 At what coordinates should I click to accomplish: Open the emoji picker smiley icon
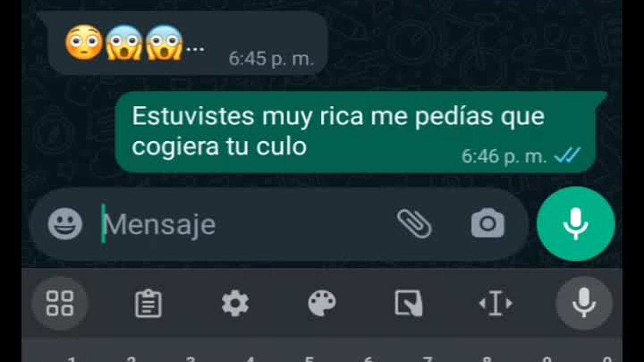click(x=65, y=224)
